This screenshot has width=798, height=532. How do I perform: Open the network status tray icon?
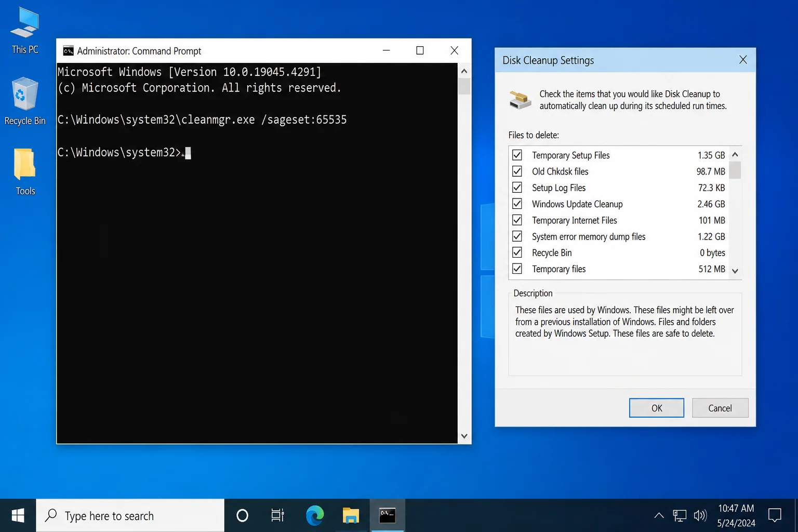[680, 515]
